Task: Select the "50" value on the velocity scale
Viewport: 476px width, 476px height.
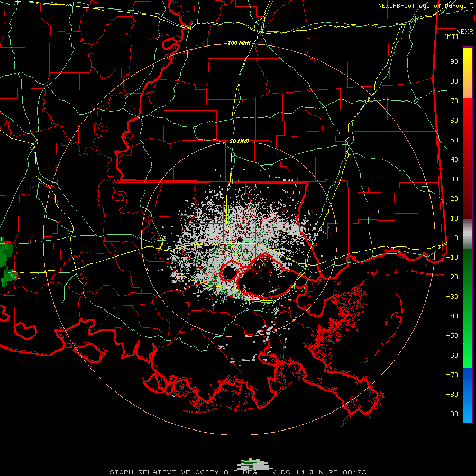Action: 454,140
